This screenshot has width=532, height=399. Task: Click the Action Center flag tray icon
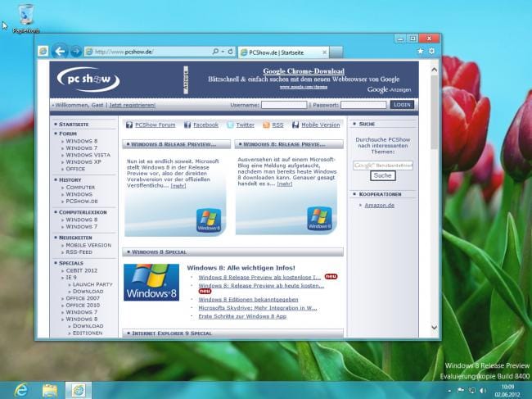pos(461,391)
